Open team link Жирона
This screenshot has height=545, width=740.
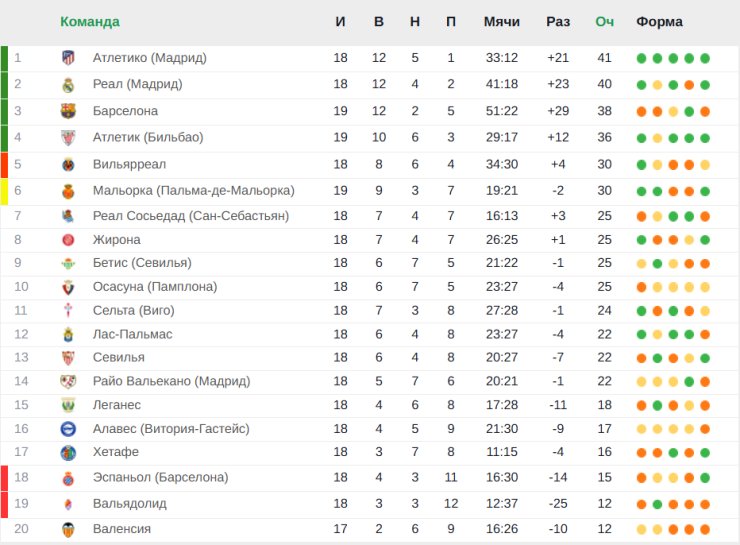click(116, 239)
